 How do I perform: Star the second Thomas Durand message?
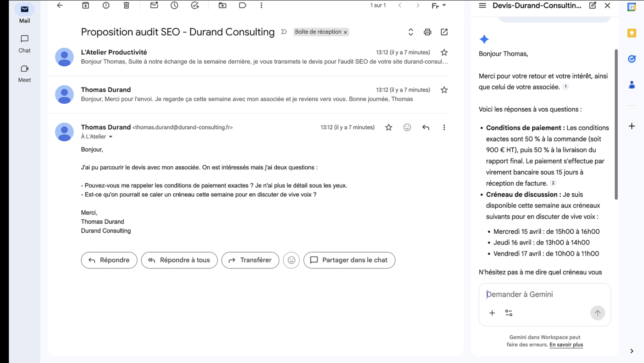pyautogui.click(x=444, y=90)
